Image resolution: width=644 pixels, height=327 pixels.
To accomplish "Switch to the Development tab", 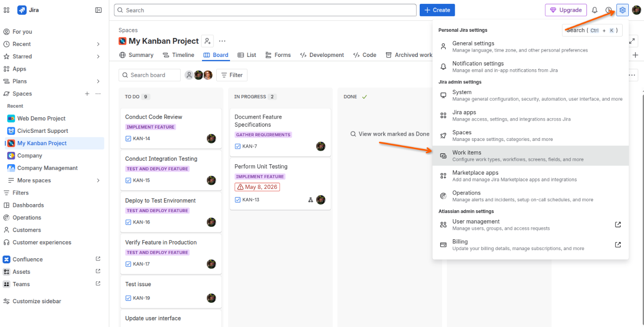I will tap(322, 55).
